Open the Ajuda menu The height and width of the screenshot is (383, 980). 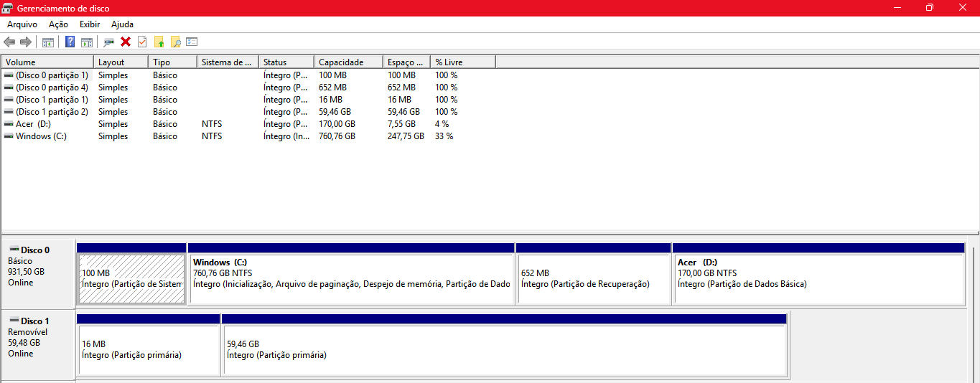[x=123, y=24]
